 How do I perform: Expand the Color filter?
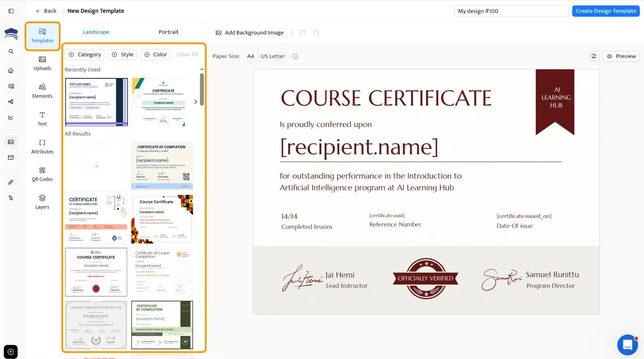[x=155, y=54]
